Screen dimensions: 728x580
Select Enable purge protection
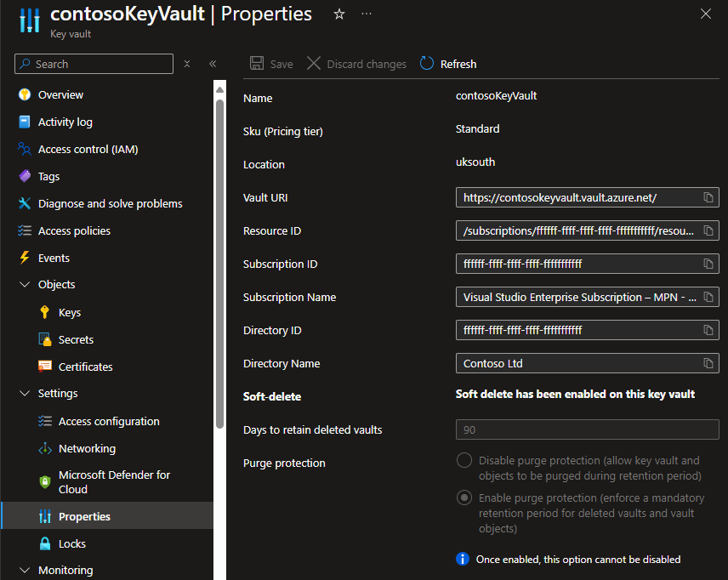coord(464,498)
